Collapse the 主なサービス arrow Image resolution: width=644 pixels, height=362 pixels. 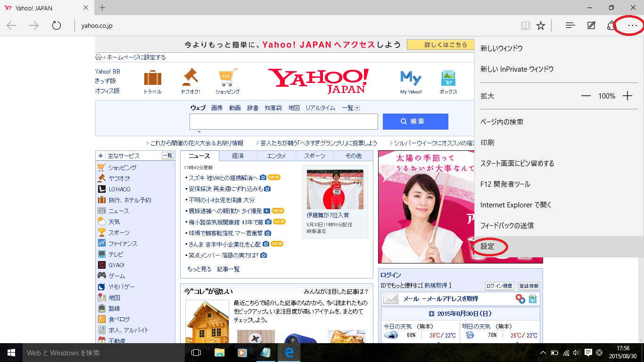coord(100,156)
